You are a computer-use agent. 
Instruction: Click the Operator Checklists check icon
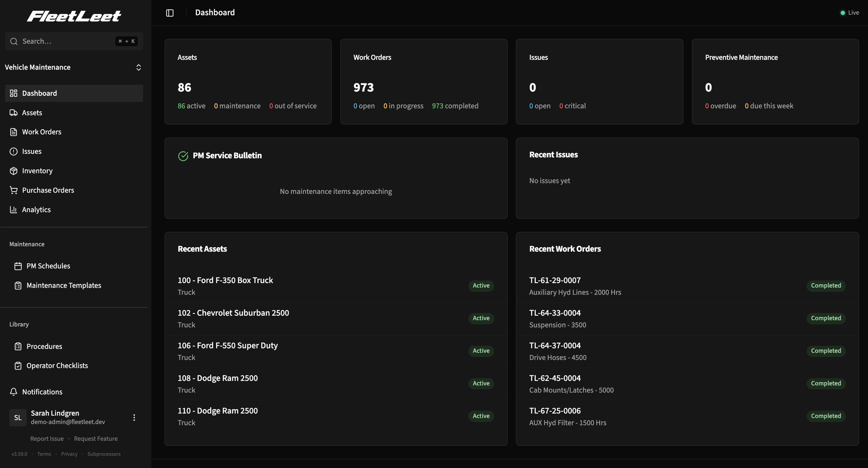pos(18,366)
